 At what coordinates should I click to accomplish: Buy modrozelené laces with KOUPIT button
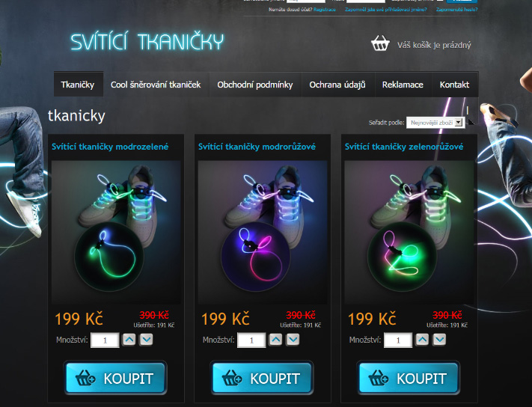click(x=115, y=378)
